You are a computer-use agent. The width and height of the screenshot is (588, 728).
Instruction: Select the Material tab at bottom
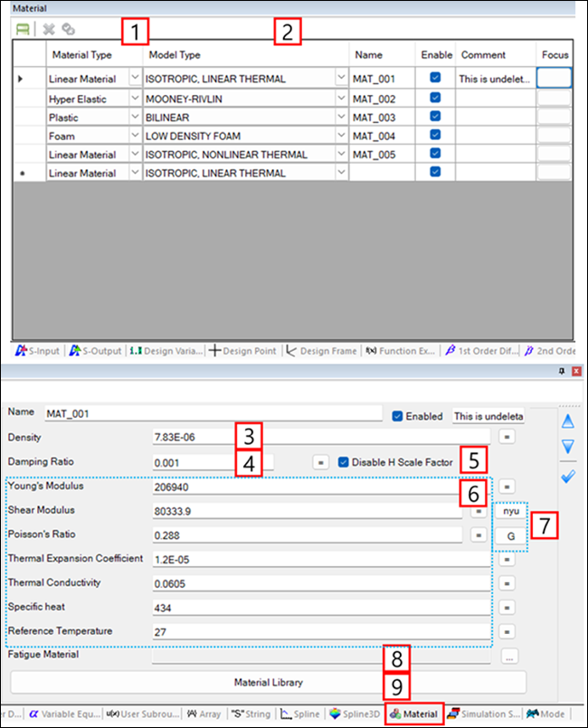coord(414,714)
